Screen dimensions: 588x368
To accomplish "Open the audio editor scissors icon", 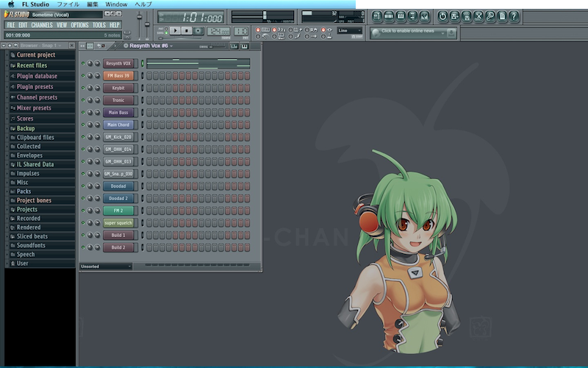I will (x=478, y=16).
